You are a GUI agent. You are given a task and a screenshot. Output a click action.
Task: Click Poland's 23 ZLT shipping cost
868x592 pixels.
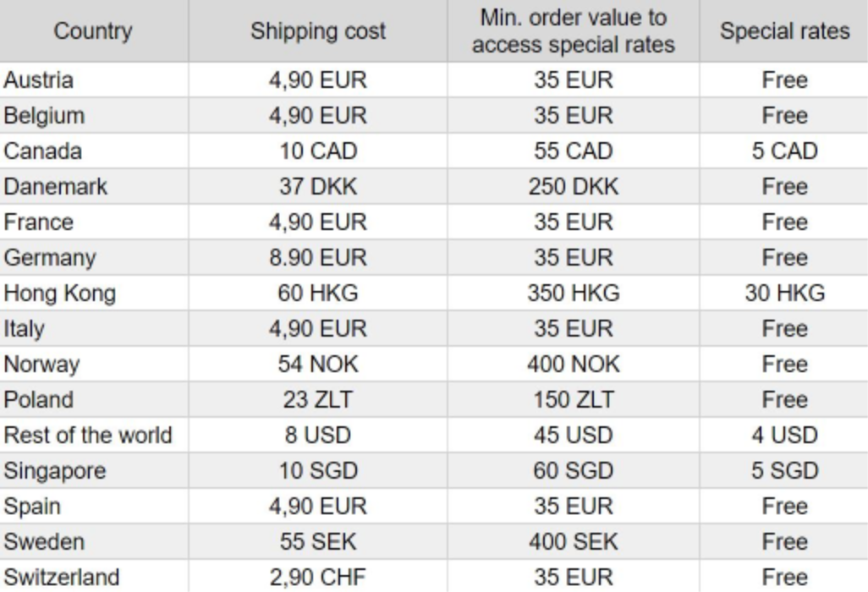tap(318, 400)
